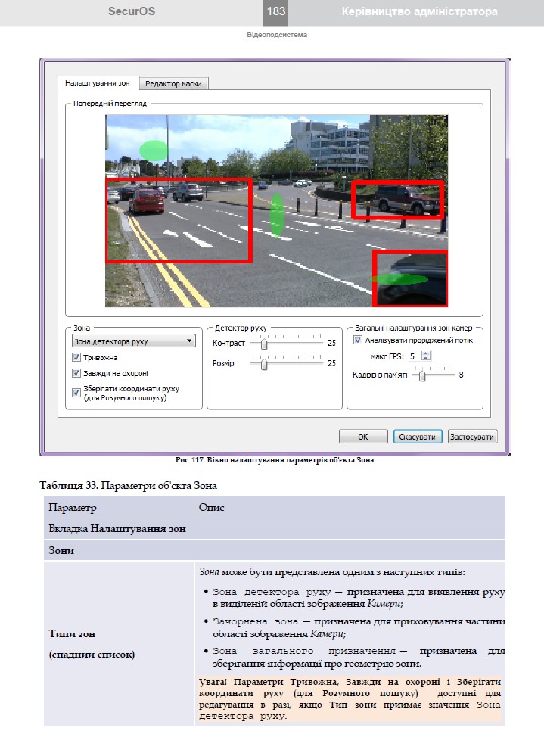Click the Загальні налаштування зон камер group label
Image resolution: width=544 pixels, height=756 pixels.
tap(413, 328)
